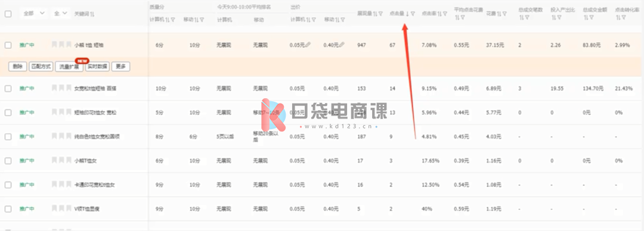Click first flag marker for 小熊 t恤 短袖
644x231 pixels.
(x=55, y=44)
